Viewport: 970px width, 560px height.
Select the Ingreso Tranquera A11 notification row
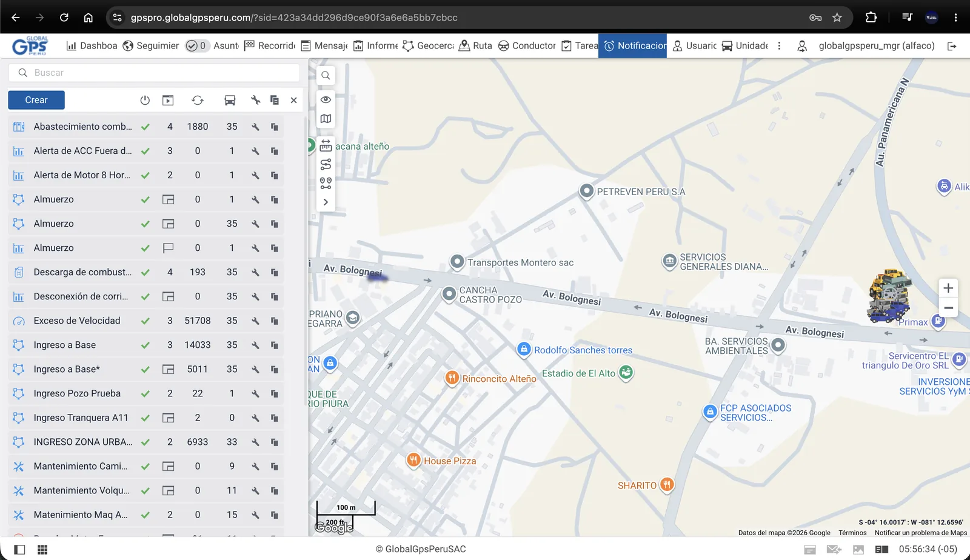point(145,418)
